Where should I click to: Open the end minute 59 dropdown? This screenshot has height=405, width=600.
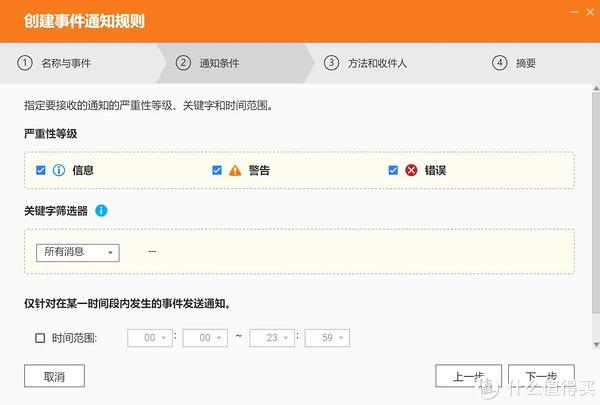[326, 338]
